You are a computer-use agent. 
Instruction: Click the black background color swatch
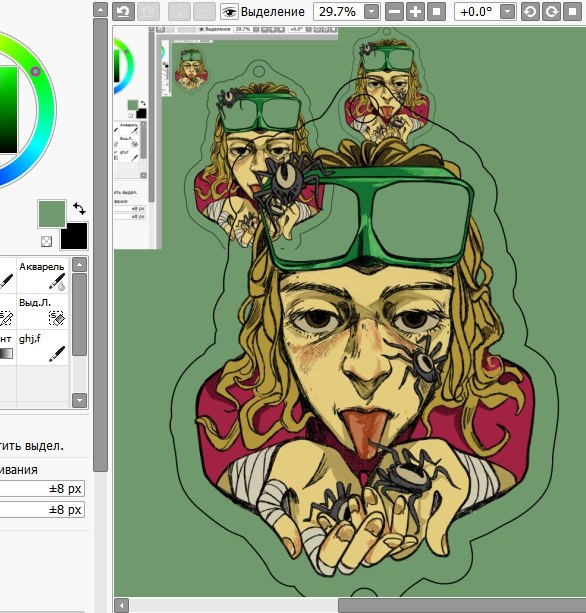74,236
